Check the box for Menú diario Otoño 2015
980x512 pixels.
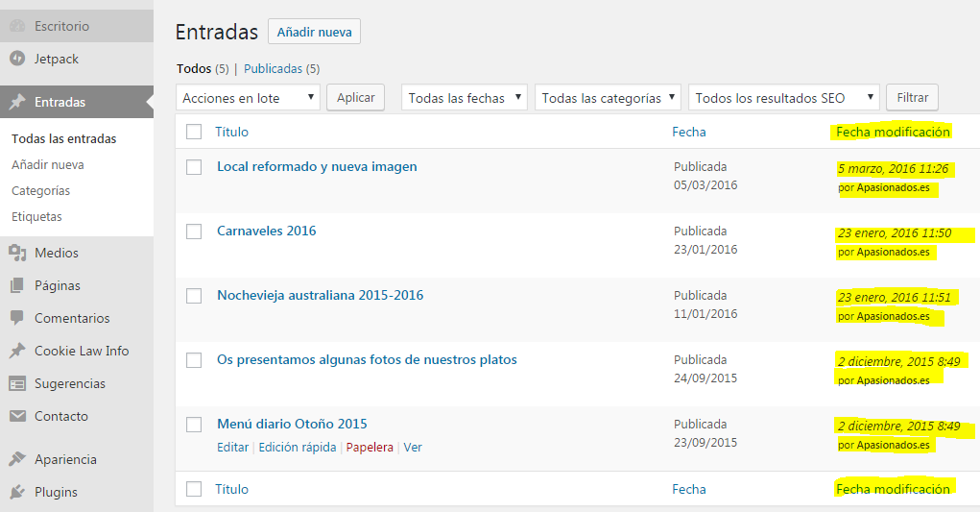tap(194, 425)
